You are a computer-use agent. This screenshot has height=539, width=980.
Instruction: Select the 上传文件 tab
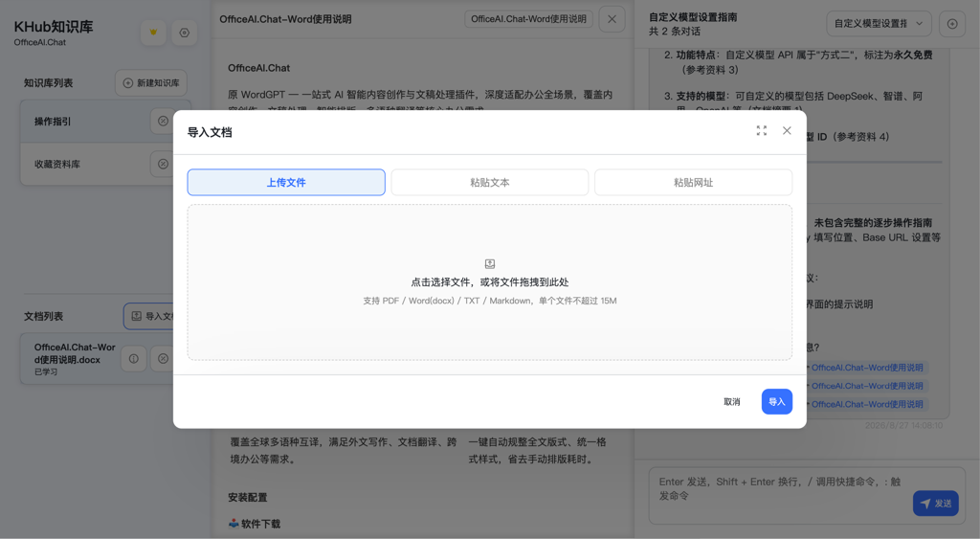(286, 182)
